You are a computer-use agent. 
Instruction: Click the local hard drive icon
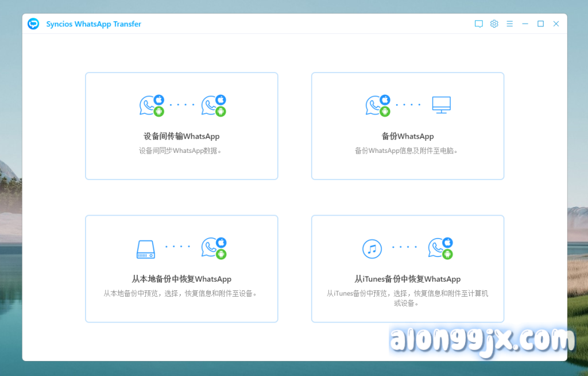coord(146,248)
